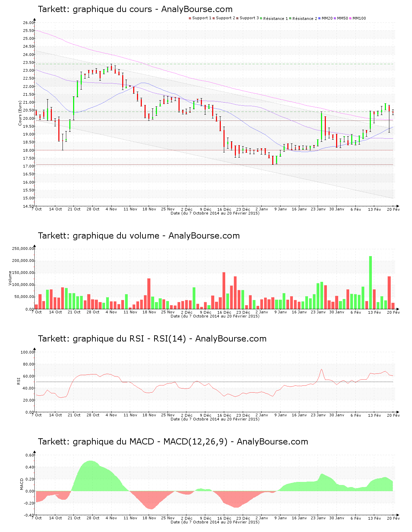The image size is (412, 532).
Task: Click the 14.50 value on the price axis
Action: tap(28, 206)
